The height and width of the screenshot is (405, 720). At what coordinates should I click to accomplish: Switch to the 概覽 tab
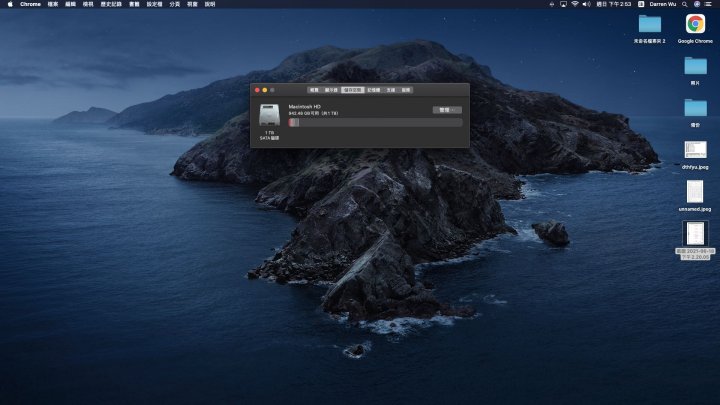(x=314, y=90)
